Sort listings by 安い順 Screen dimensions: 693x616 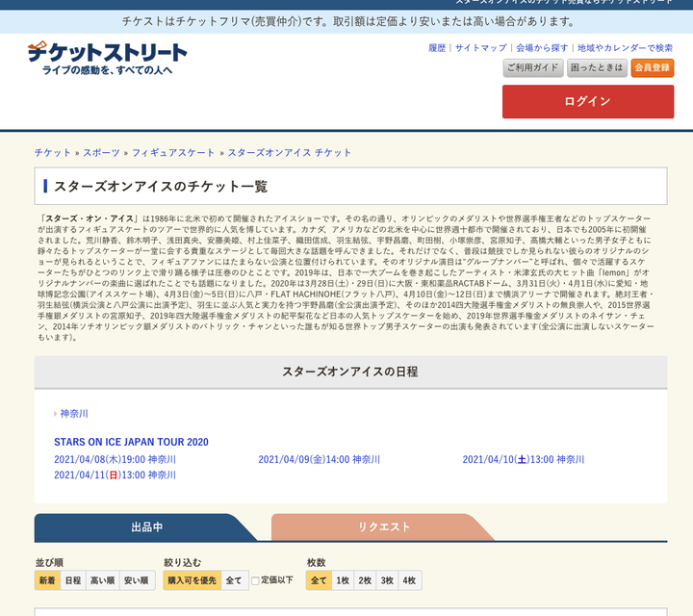click(x=137, y=580)
